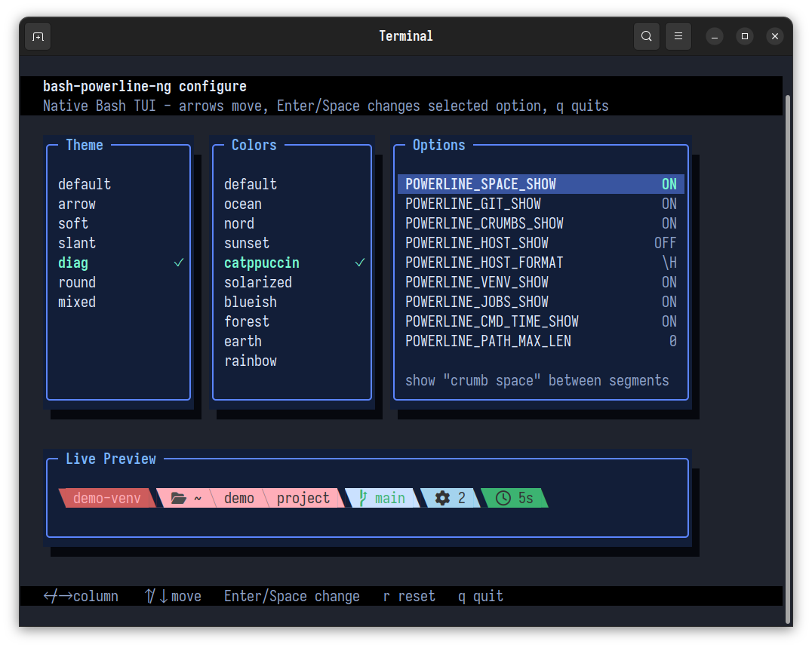
Task: Choose the sunset color scheme
Action: [247, 243]
